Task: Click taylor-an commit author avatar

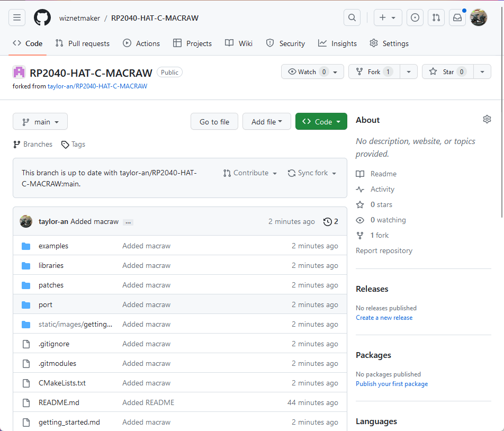Action: (x=26, y=221)
